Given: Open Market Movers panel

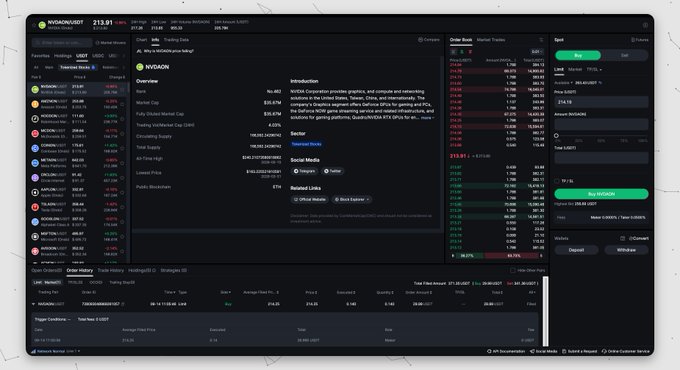Looking at the screenshot, I should [111, 43].
